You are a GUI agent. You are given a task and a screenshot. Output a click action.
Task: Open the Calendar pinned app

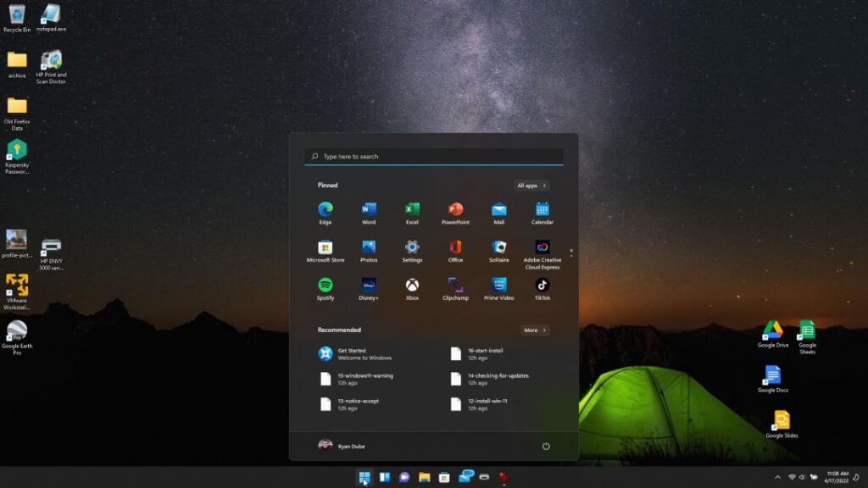click(x=542, y=213)
